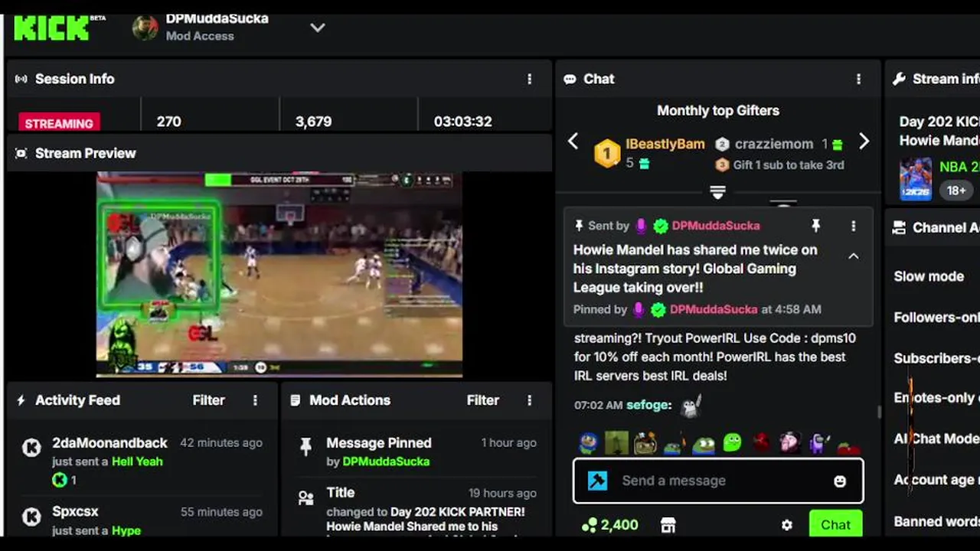The width and height of the screenshot is (980, 551).
Task: Click the sefoge username in chat
Action: (648, 405)
